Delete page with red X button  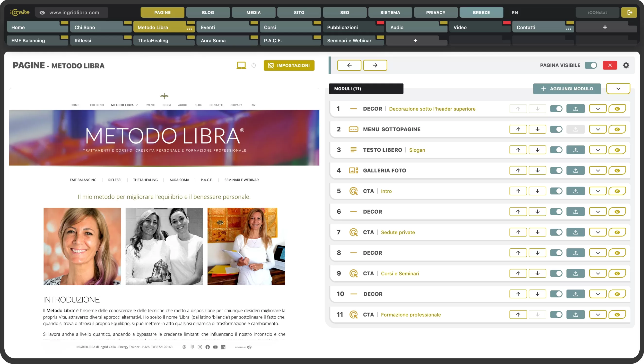pyautogui.click(x=610, y=65)
